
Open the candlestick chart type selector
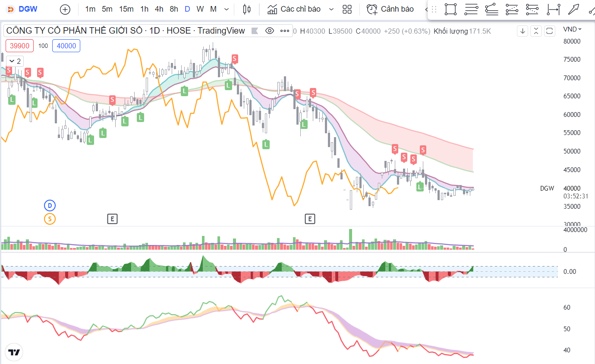(247, 9)
